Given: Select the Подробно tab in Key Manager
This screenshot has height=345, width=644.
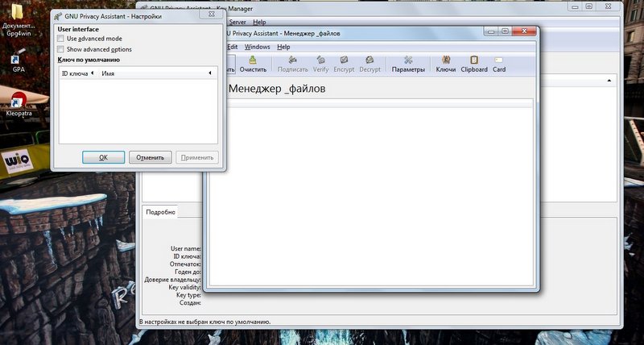Looking at the screenshot, I should click(160, 212).
